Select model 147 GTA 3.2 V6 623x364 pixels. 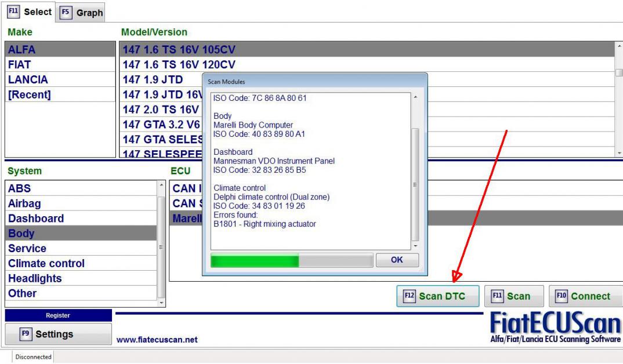coord(161,125)
